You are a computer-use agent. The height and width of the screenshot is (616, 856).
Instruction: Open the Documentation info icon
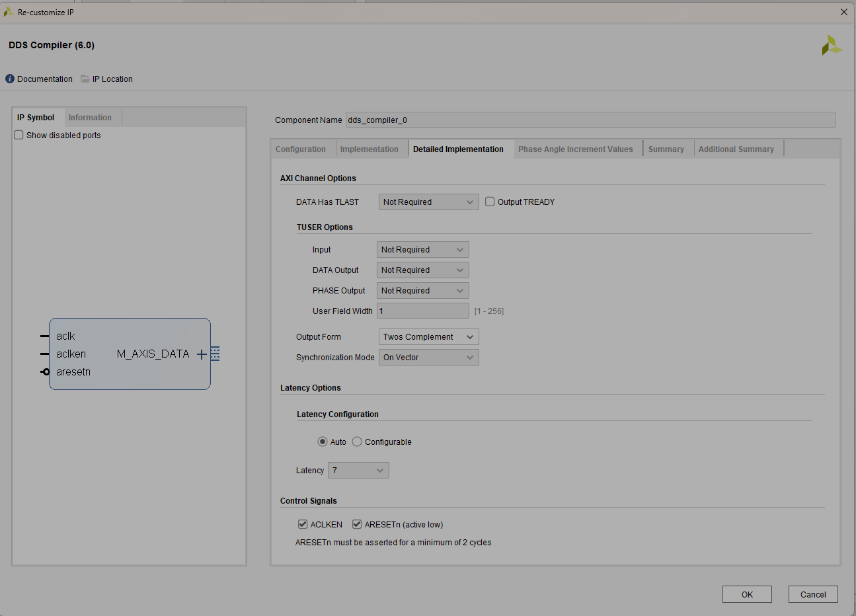click(10, 79)
